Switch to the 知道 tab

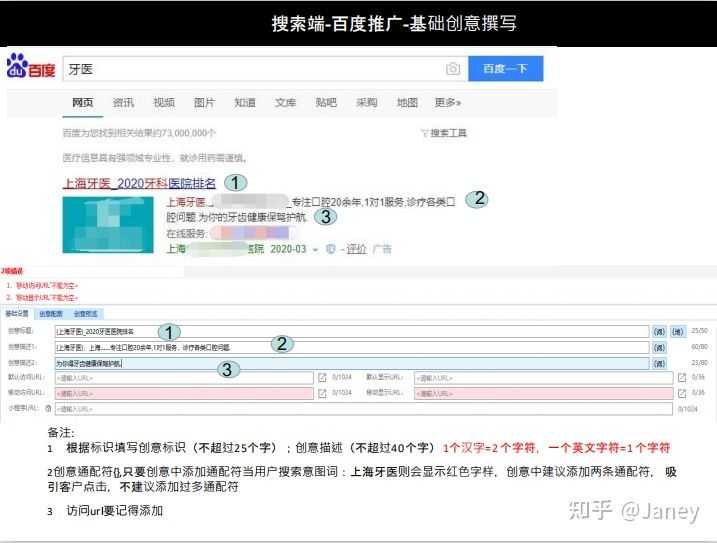click(x=245, y=102)
